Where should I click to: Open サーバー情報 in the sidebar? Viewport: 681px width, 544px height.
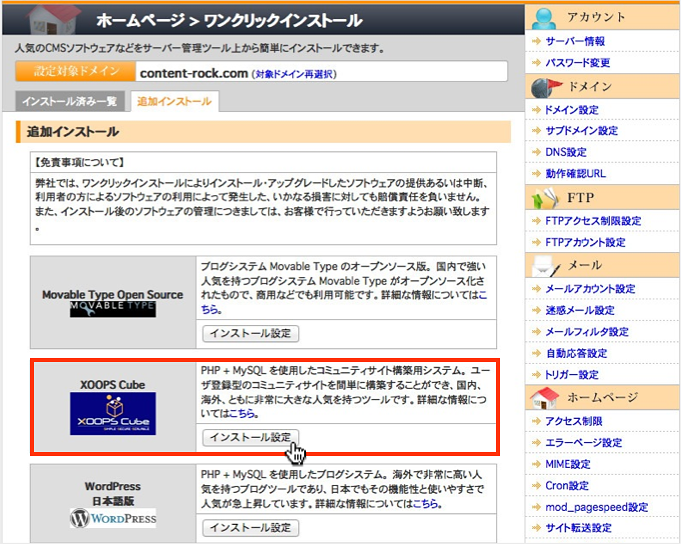coord(575,41)
